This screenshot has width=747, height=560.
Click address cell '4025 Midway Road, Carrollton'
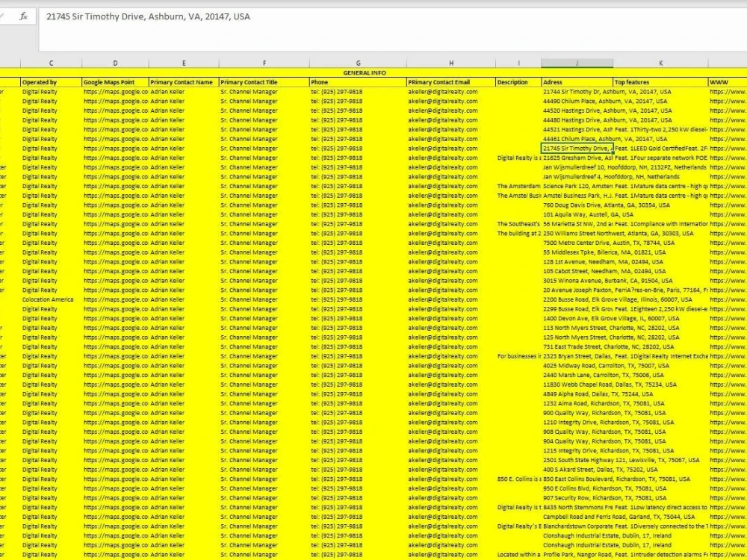pyautogui.click(x=577, y=366)
